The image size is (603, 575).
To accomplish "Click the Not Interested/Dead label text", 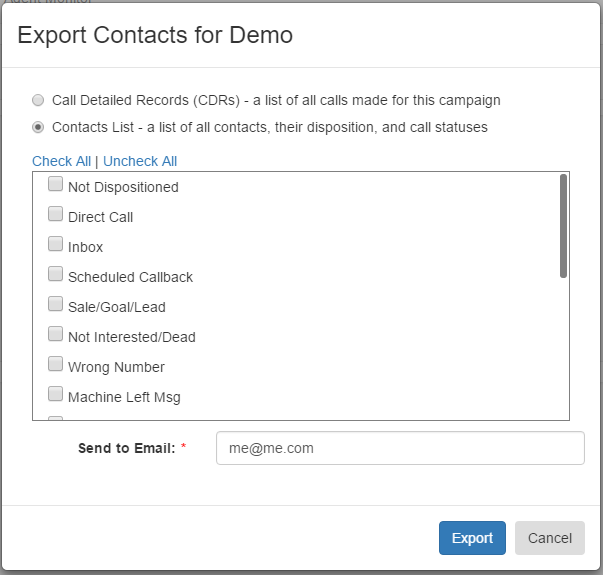I will click(132, 337).
